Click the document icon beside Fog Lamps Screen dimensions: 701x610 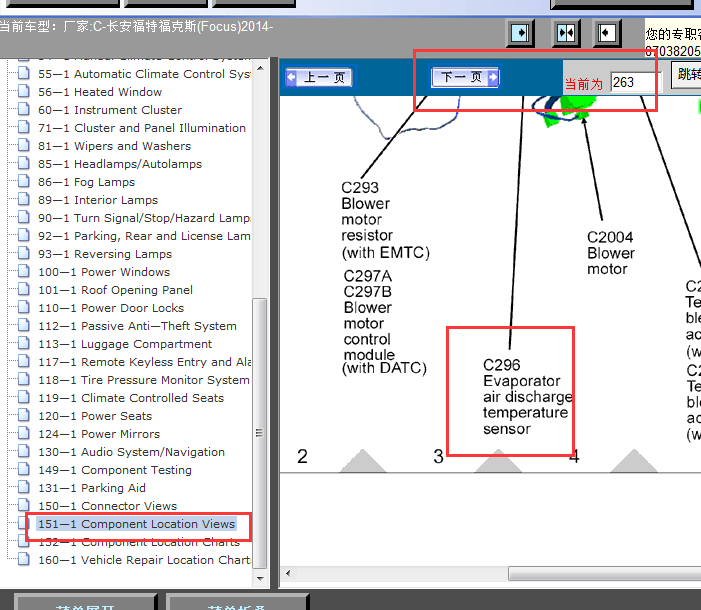coord(24,181)
